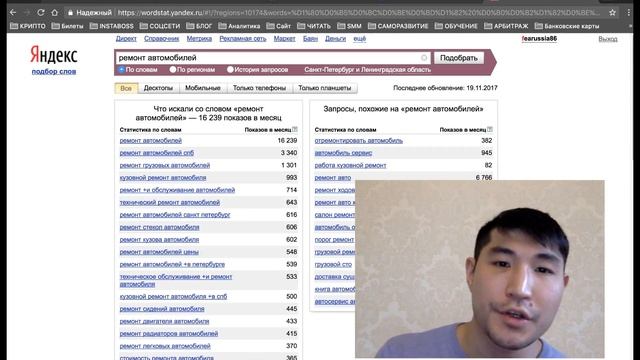Screen dimensions: 640x360
Task: Open the Билеты bookmarks folder
Action: [x=68, y=26]
